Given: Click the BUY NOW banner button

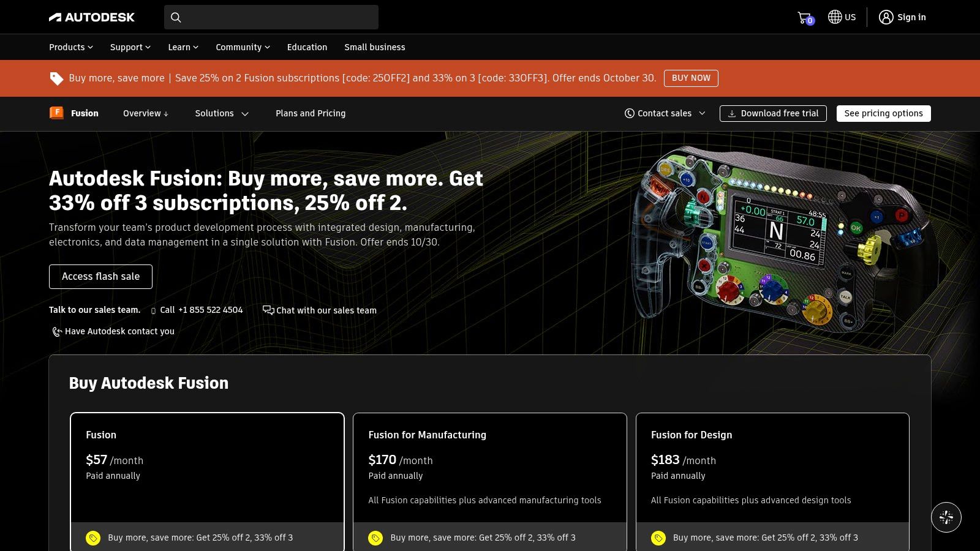Looking at the screenshot, I should (691, 78).
